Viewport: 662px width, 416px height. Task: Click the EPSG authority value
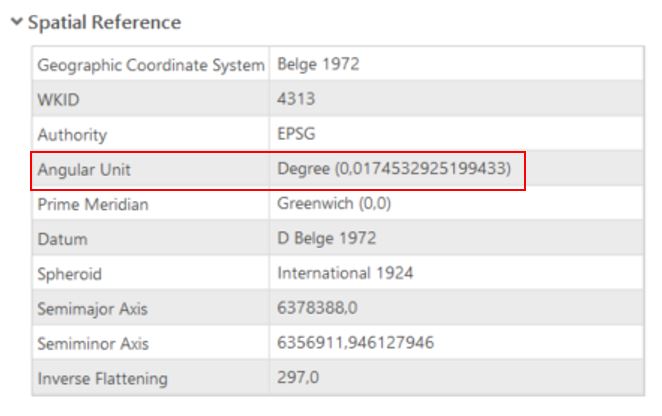pos(294,135)
